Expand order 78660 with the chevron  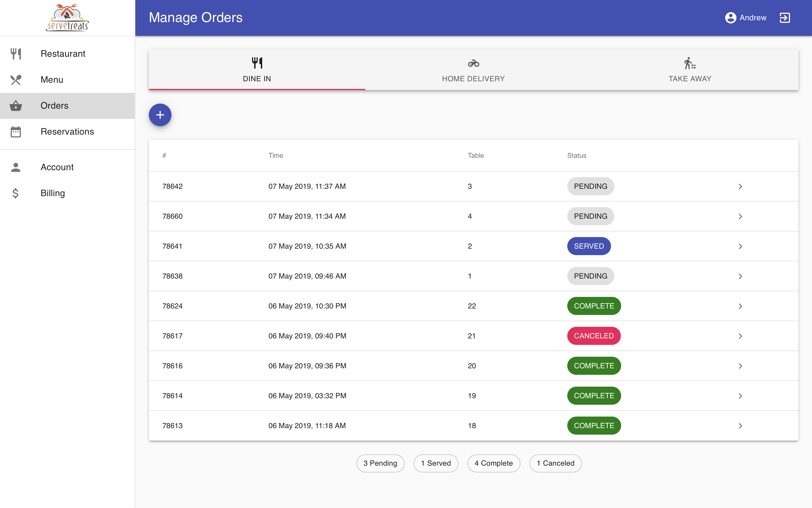click(740, 216)
